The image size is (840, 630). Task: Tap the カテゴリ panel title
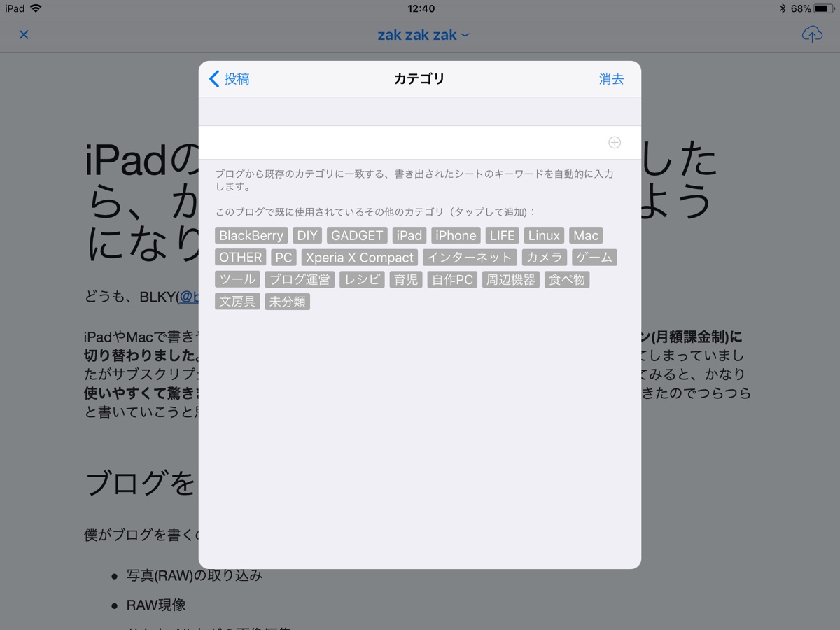click(x=419, y=79)
